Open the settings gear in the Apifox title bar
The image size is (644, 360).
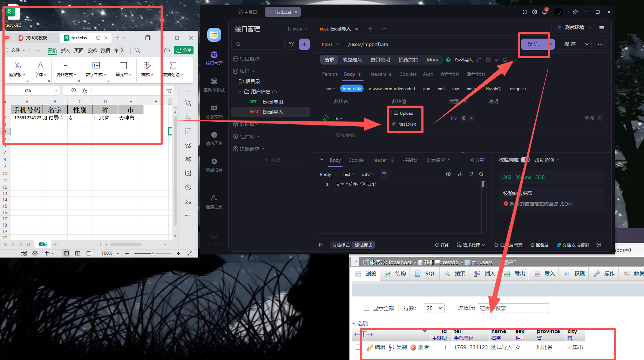coord(534,12)
